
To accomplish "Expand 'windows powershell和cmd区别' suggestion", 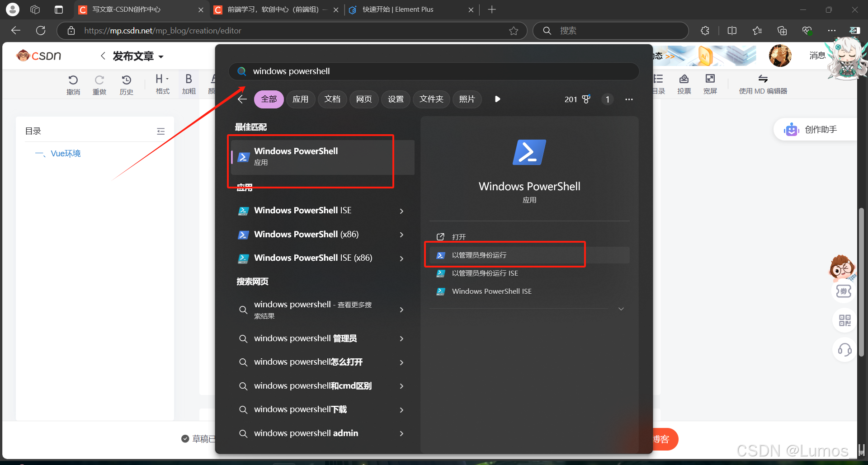I will coord(401,386).
